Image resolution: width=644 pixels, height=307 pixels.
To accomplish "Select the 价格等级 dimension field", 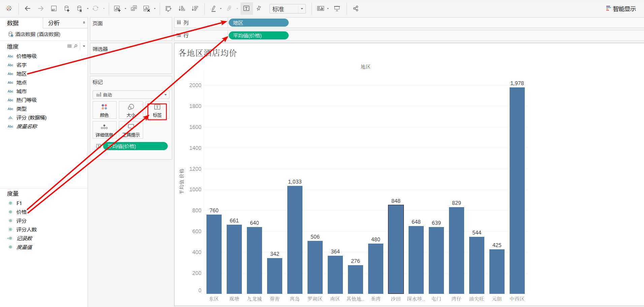I will 27,56.
